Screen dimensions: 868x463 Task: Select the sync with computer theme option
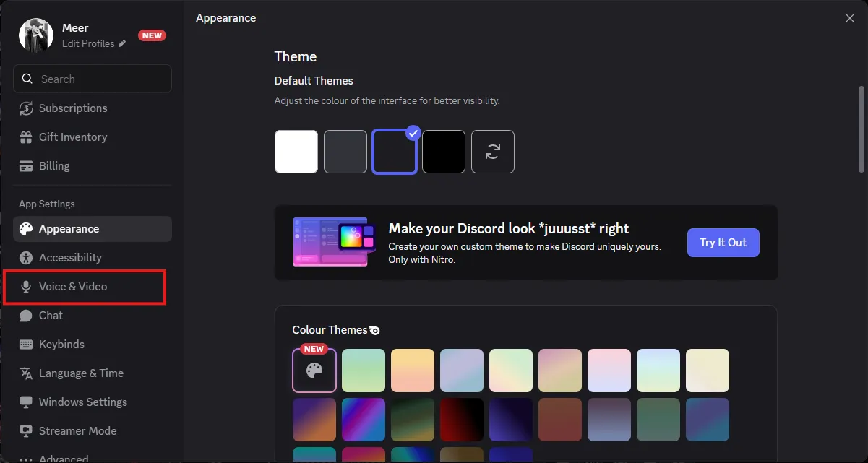(x=493, y=152)
